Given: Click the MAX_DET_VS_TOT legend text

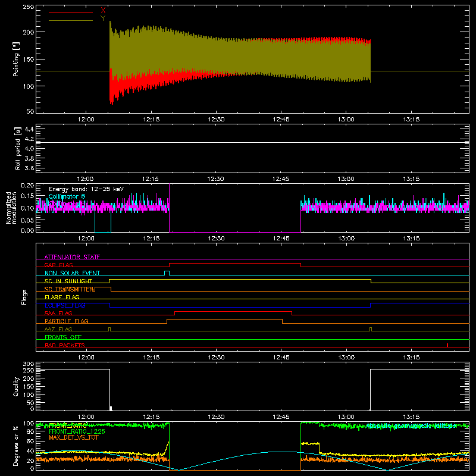Looking at the screenshot, I should 73,437.
